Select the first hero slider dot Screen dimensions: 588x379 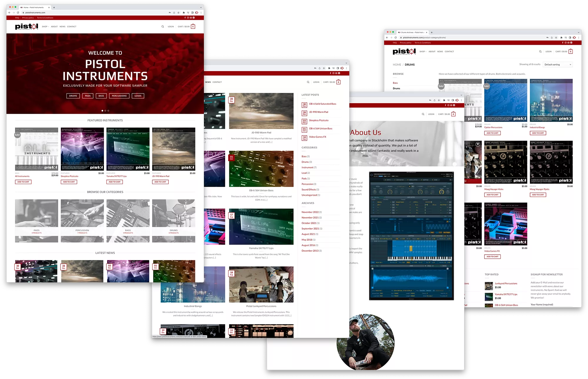[102, 111]
